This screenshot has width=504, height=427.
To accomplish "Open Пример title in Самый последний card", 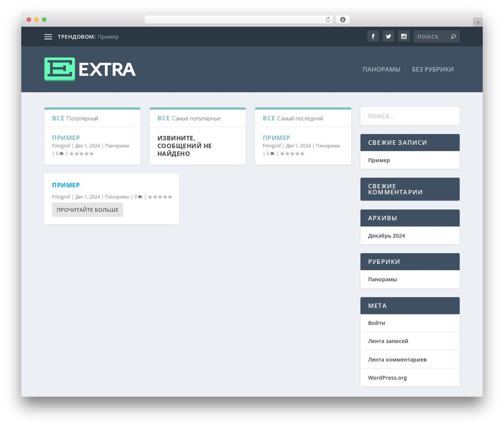I will click(x=276, y=138).
